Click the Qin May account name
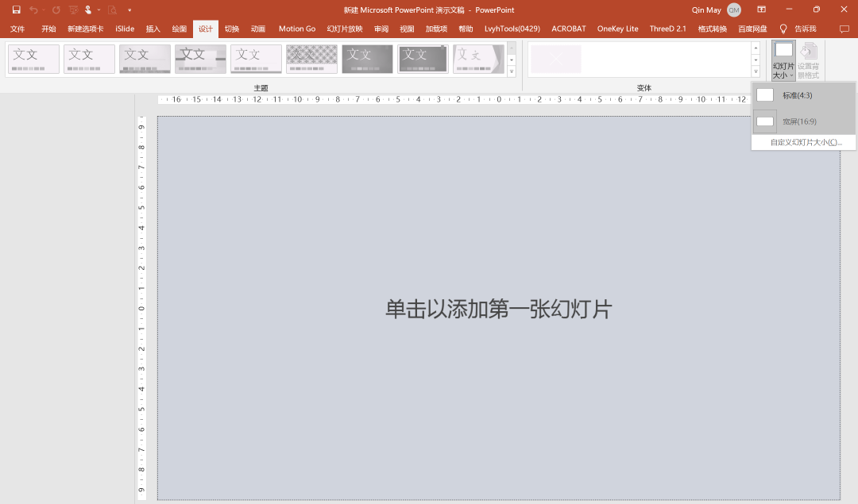Image resolution: width=858 pixels, height=504 pixels. pyautogui.click(x=706, y=10)
